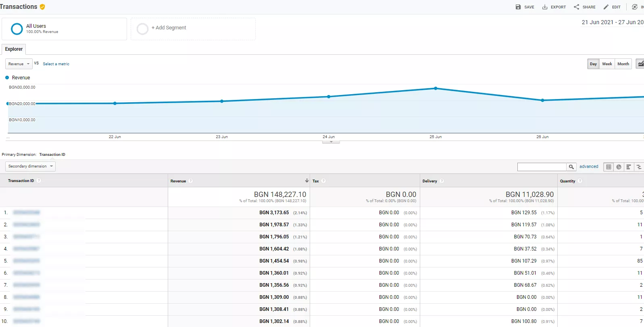Viewport: 644px width, 327px height.
Task: Click the Share icon in the top toolbar
Action: 576,7
